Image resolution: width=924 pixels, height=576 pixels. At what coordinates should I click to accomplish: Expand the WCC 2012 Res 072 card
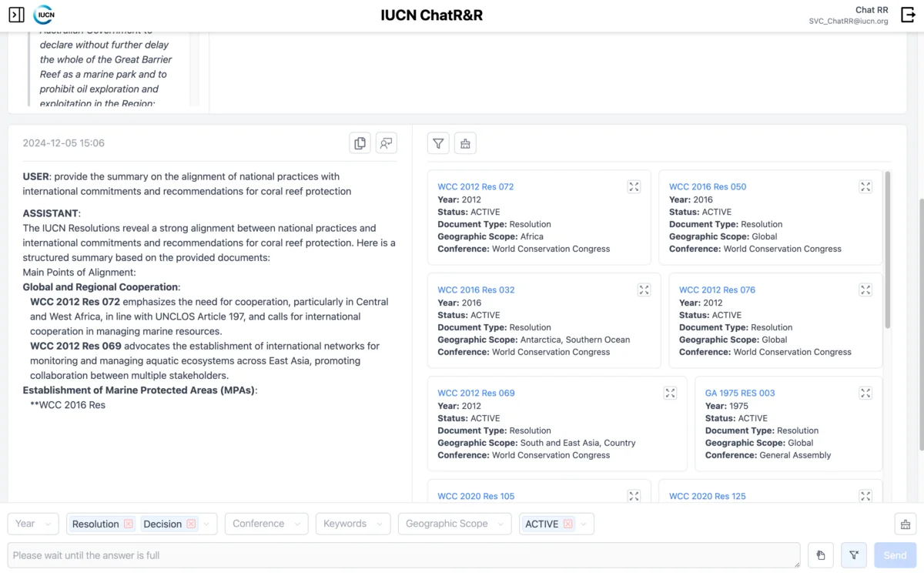[x=634, y=186]
